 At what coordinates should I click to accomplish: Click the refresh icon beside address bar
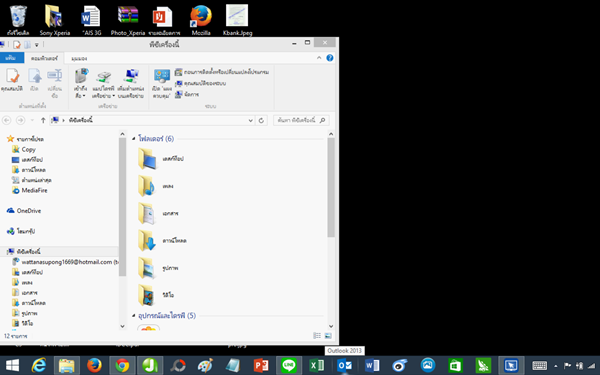pos(261,121)
